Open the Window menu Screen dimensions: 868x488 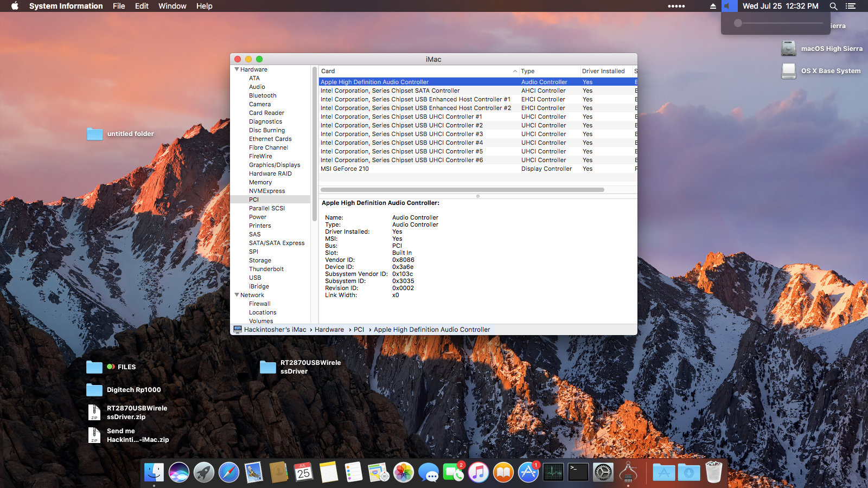coord(172,6)
